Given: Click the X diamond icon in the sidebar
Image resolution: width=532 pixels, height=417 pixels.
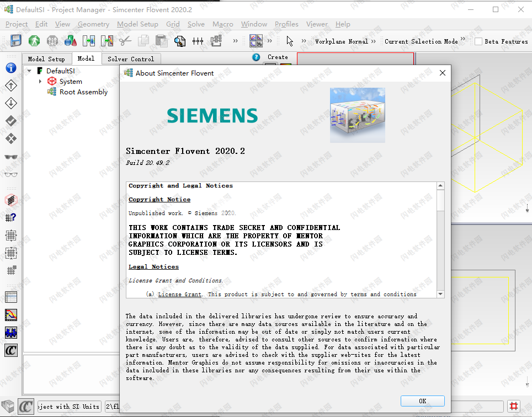Looking at the screenshot, I should 11,138.
